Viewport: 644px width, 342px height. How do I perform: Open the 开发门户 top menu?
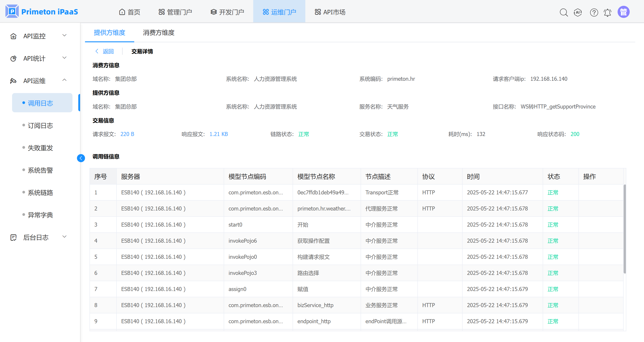[227, 12]
